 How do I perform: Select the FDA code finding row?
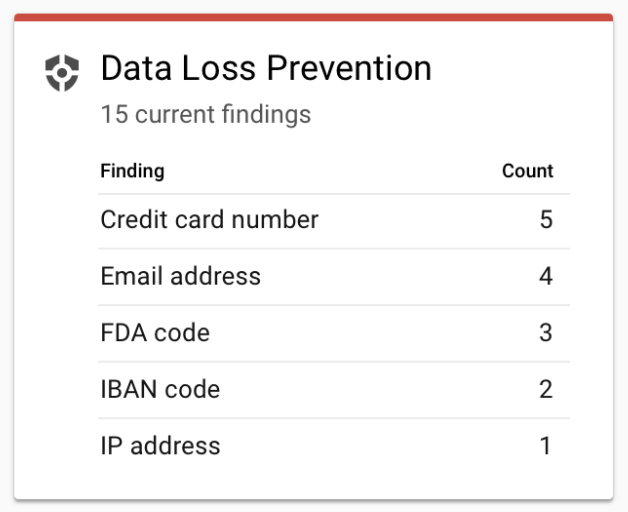click(334, 333)
